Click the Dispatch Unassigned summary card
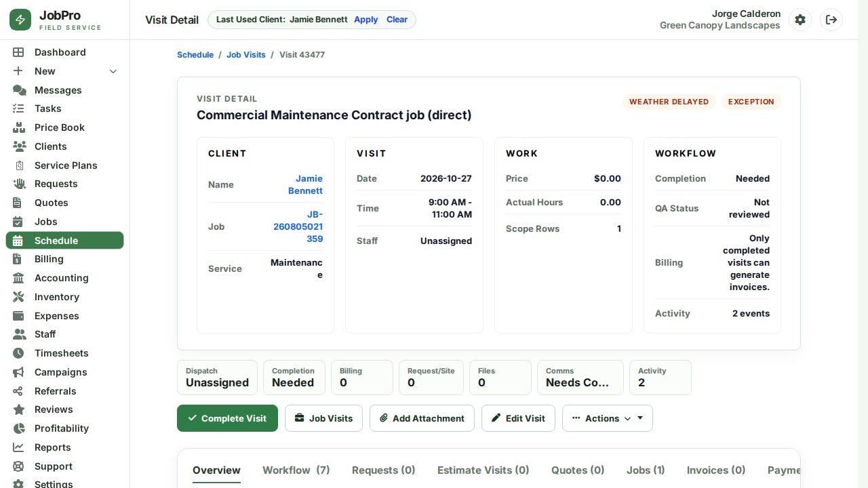 pyautogui.click(x=217, y=378)
